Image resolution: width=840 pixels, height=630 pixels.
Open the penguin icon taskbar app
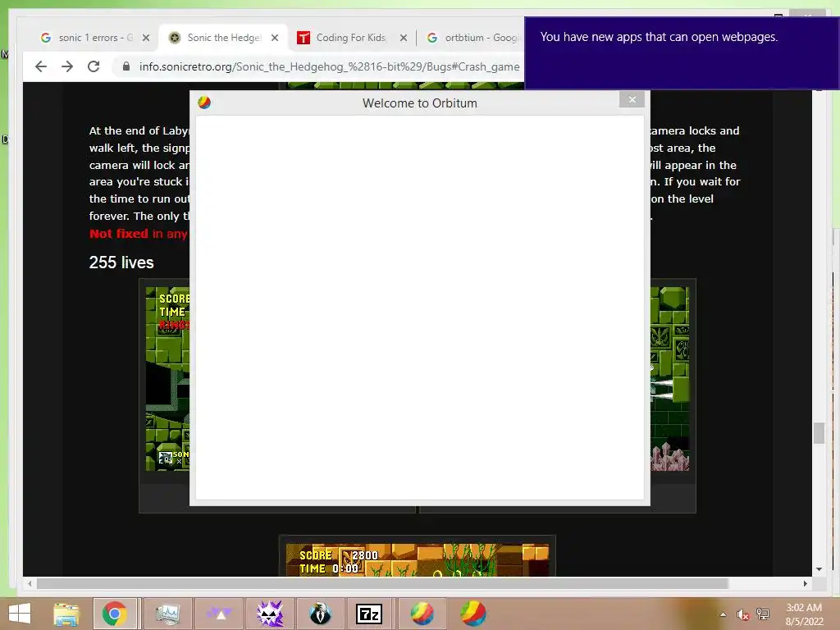pos(321,614)
